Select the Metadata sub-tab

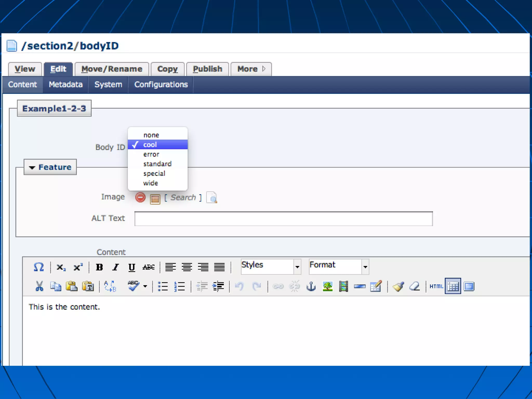coord(66,85)
